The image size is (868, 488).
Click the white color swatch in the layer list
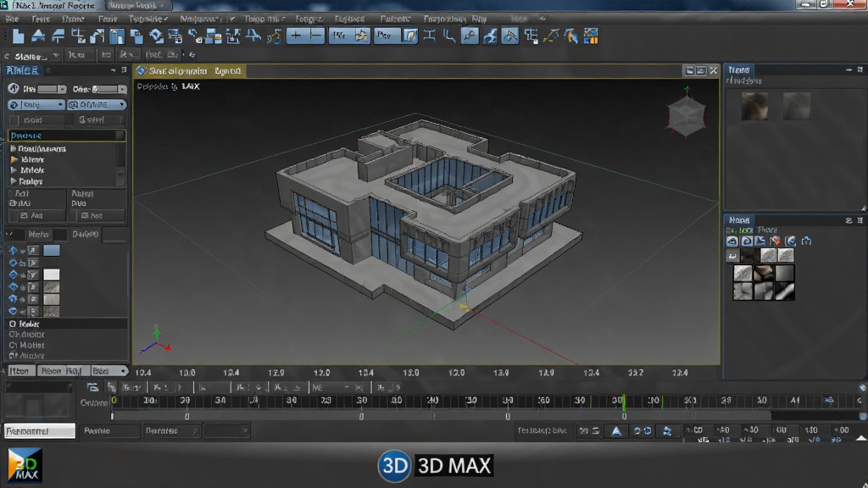coord(52,275)
